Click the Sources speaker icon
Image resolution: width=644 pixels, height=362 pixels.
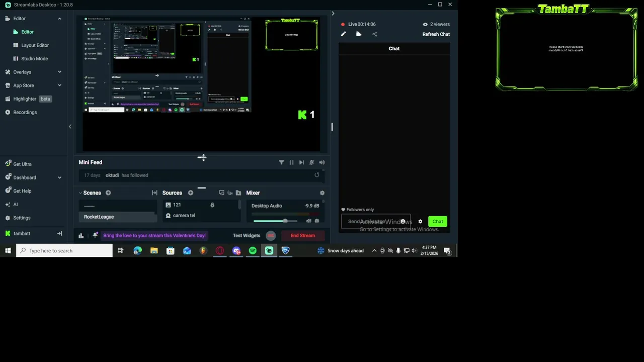(230, 193)
